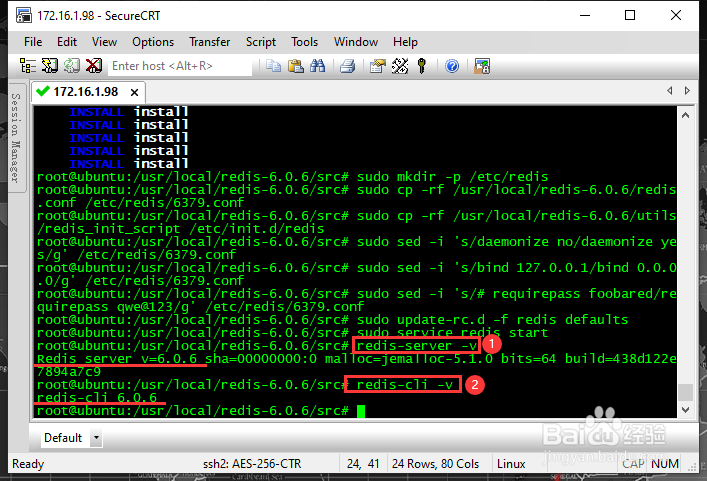Click the ssh2: AES-256-CTR status entry
The image size is (707, 481).
point(252,464)
